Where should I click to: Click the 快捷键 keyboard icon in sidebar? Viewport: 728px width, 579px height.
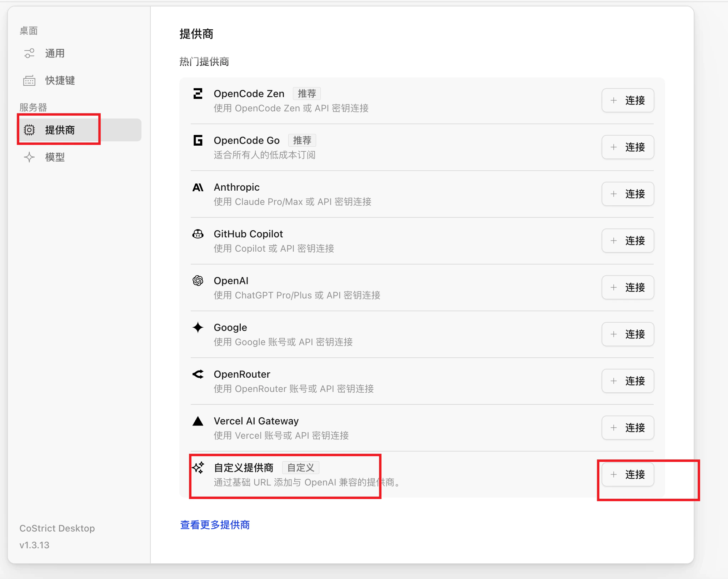(x=29, y=81)
